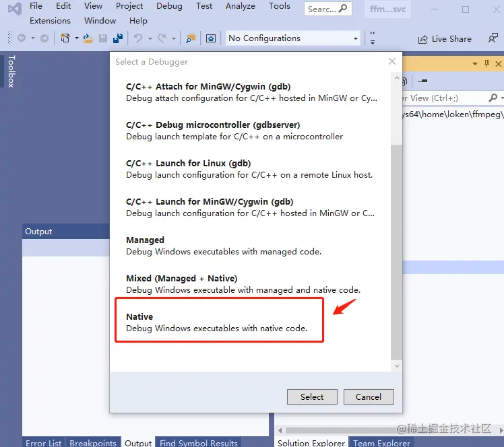Click Solution Explorer horizontal scroll left arrow
Screen dimensions: 504x447
point(280,430)
